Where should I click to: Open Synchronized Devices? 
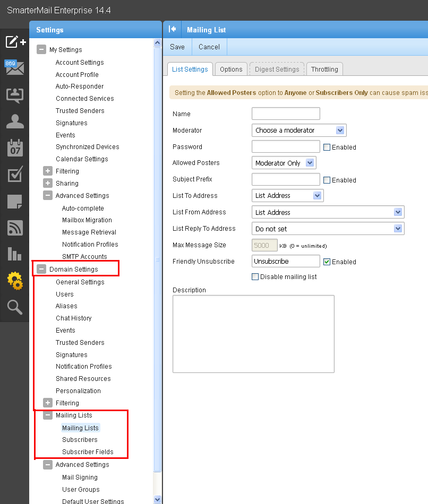(87, 146)
